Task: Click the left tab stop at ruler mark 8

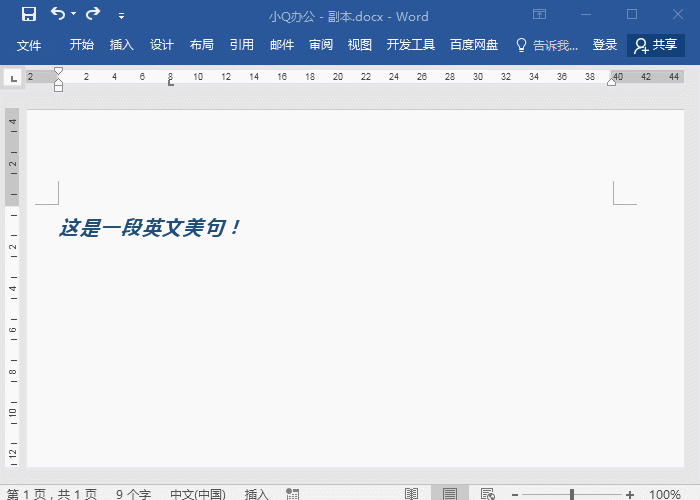Action: pyautogui.click(x=171, y=83)
